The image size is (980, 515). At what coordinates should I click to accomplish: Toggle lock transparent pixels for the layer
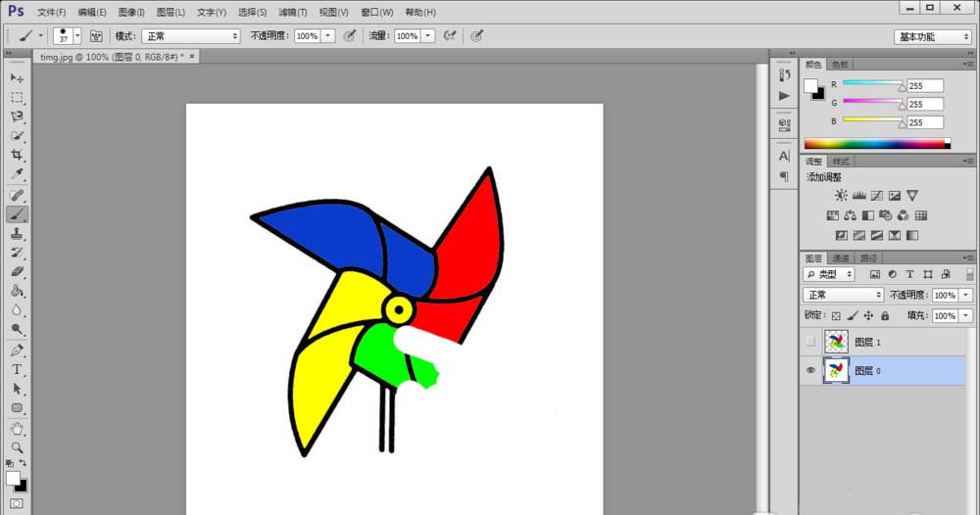tap(836, 316)
